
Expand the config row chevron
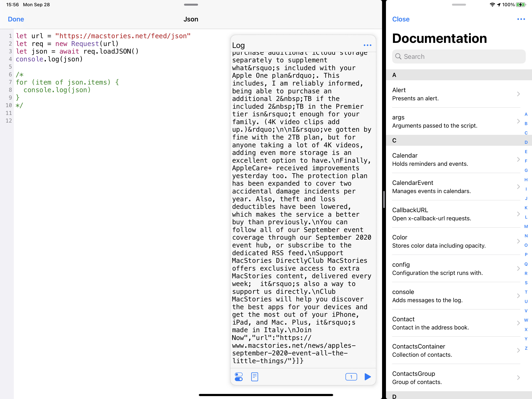pyautogui.click(x=518, y=269)
